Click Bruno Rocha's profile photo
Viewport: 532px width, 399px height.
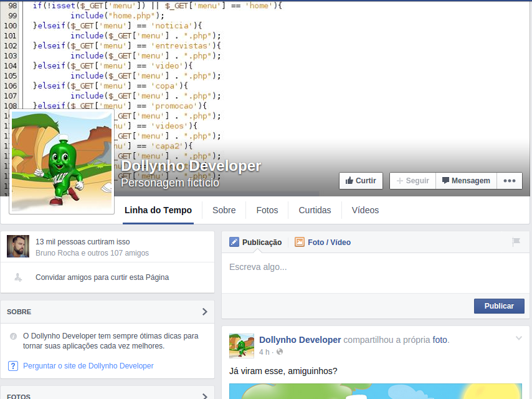18,246
